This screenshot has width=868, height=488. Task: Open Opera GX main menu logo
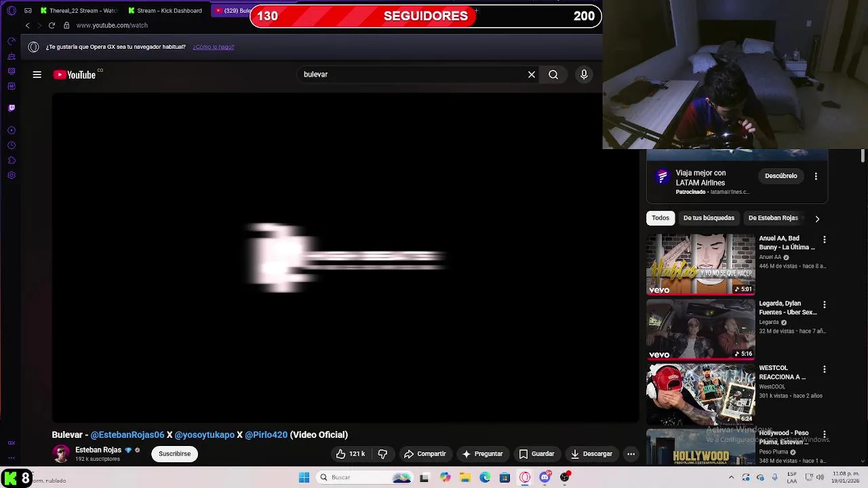click(12, 11)
